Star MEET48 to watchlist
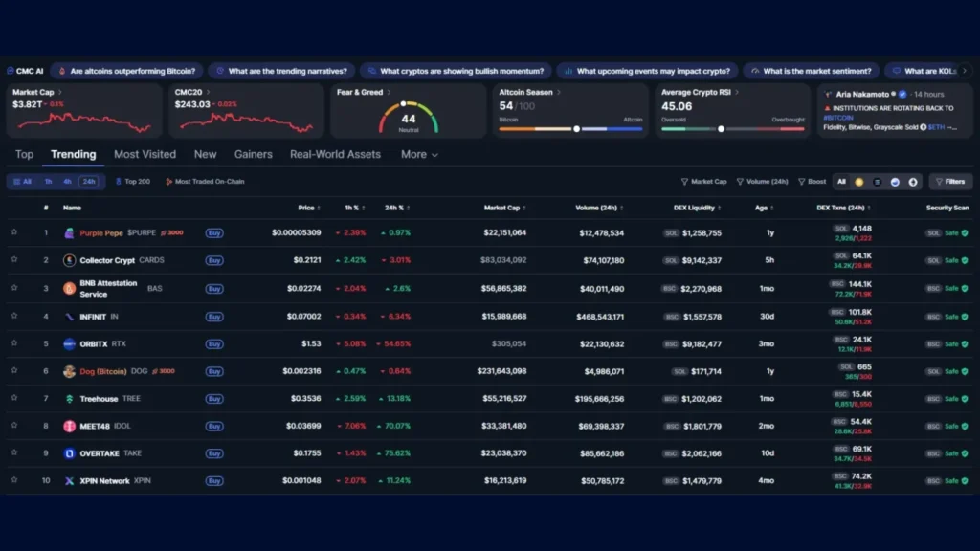The height and width of the screenshot is (551, 980). click(13, 426)
